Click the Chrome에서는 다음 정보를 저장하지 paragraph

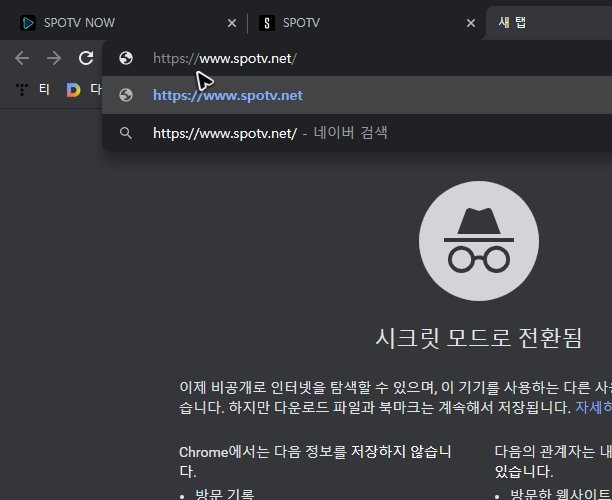click(x=315, y=462)
